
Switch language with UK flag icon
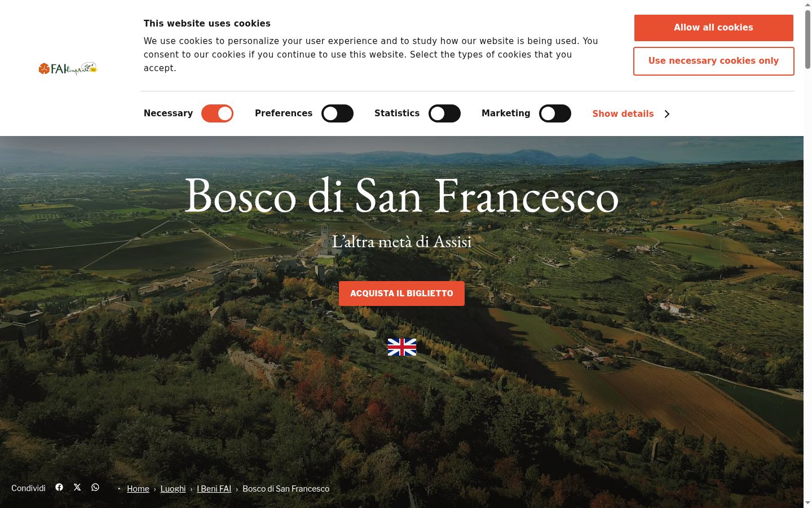click(x=402, y=347)
